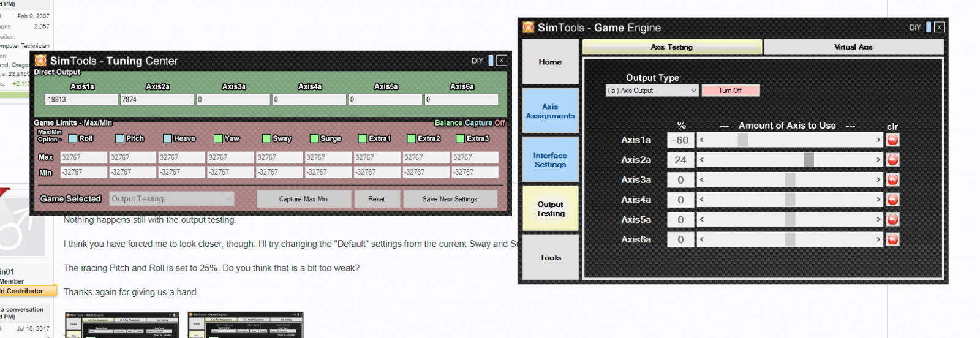Click SimTools logo icon in Tuning Center title
Image resolution: width=980 pixels, height=338 pixels.
pyautogui.click(x=40, y=60)
